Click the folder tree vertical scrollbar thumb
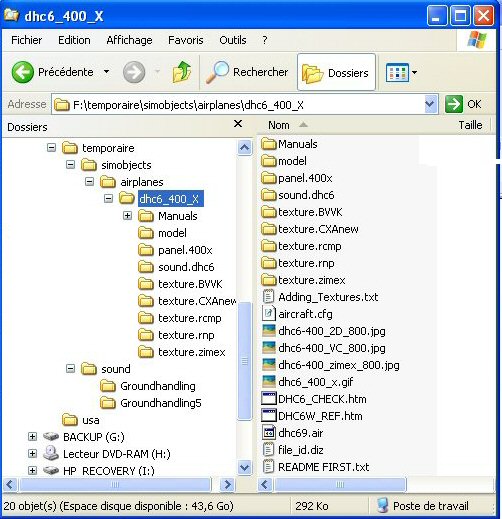Image resolution: width=502 pixels, height=519 pixels. click(245, 361)
